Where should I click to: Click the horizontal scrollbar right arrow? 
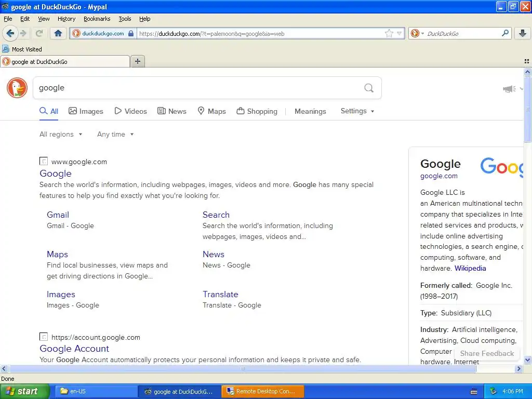pyautogui.click(x=518, y=368)
